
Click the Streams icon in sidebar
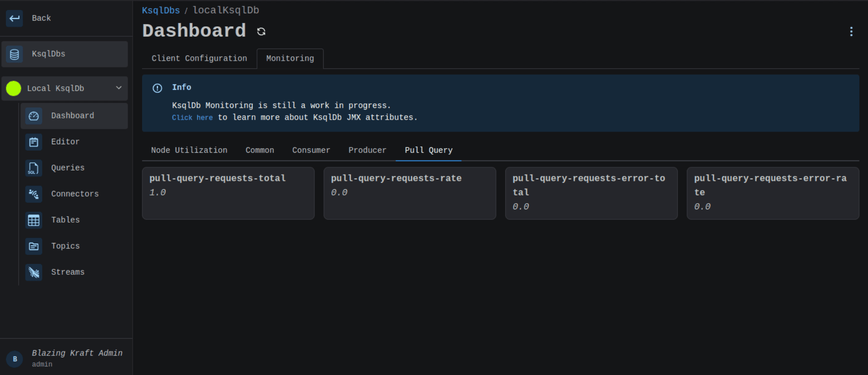[x=34, y=273]
